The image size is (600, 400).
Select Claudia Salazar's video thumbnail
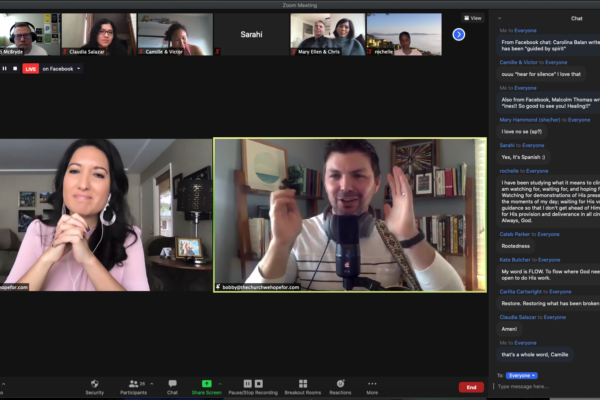99,34
